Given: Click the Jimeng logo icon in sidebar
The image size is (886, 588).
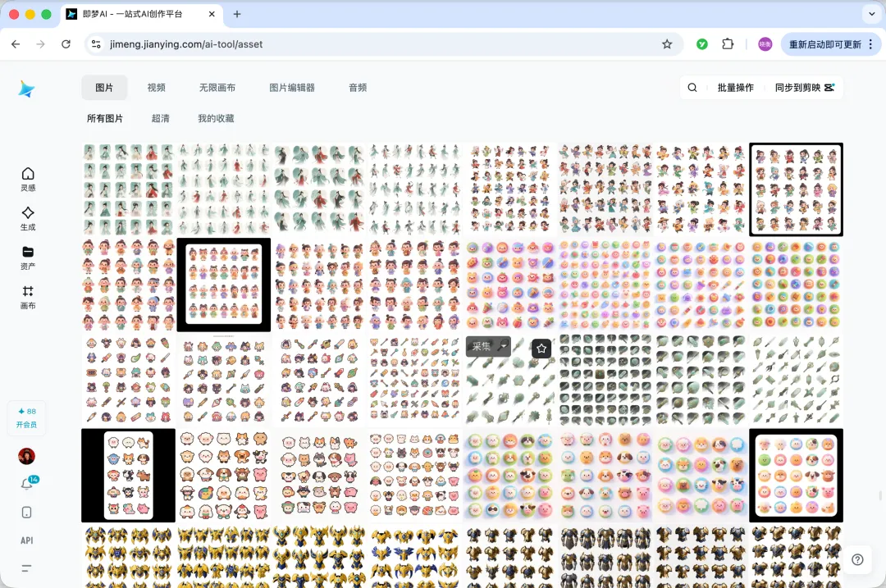Looking at the screenshot, I should point(26,89).
